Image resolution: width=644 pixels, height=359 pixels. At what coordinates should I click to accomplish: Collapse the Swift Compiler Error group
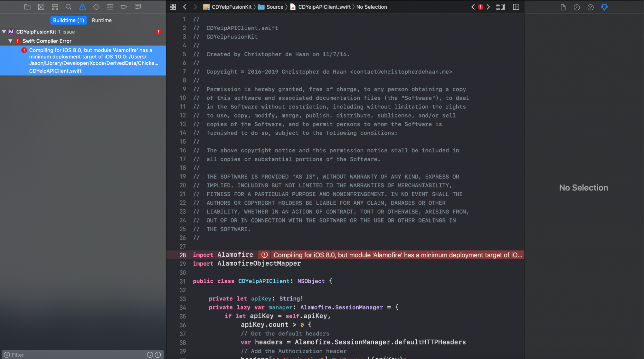click(x=10, y=41)
